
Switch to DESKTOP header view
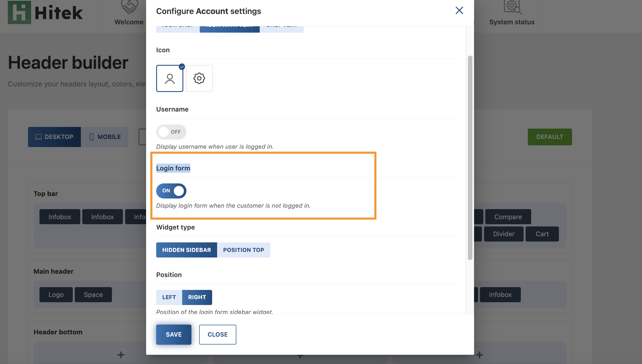54,137
